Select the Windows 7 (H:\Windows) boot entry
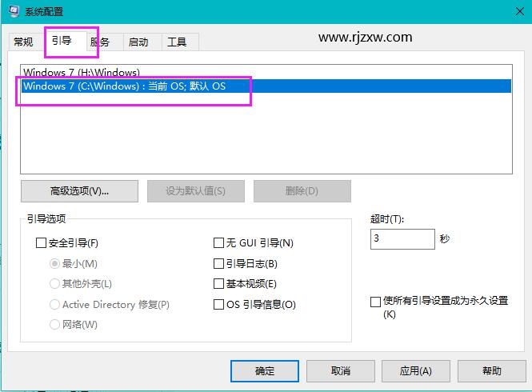The width and height of the screenshot is (532, 392). point(266,72)
